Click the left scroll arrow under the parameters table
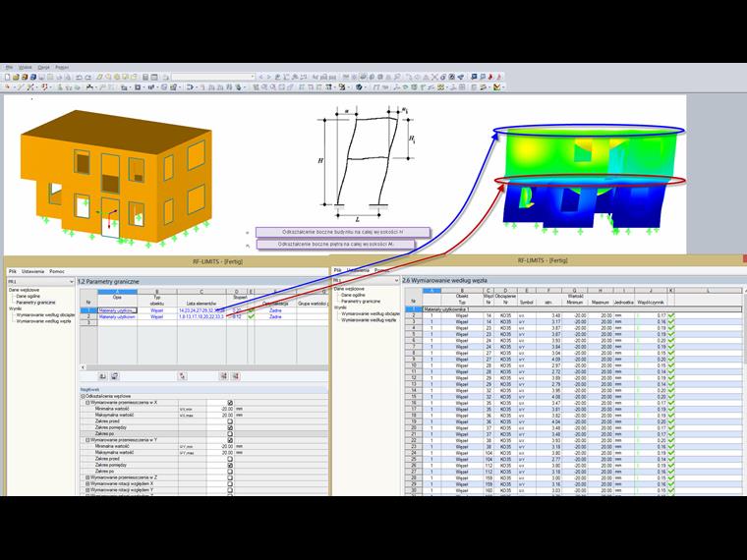The height and width of the screenshot is (560, 747). click(83, 367)
